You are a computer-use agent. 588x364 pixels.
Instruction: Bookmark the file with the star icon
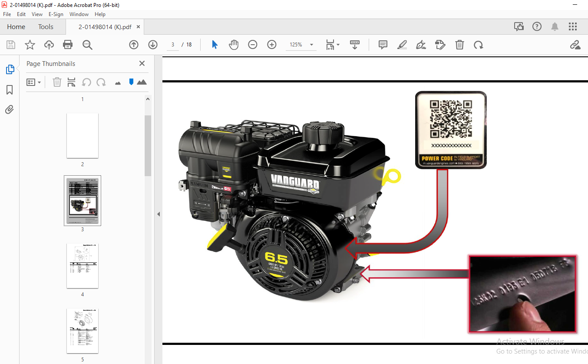pyautogui.click(x=30, y=45)
